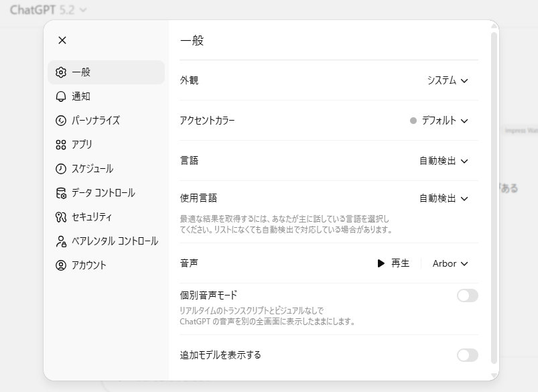
Task: Click the セキュリティ key icon
Action: click(61, 217)
